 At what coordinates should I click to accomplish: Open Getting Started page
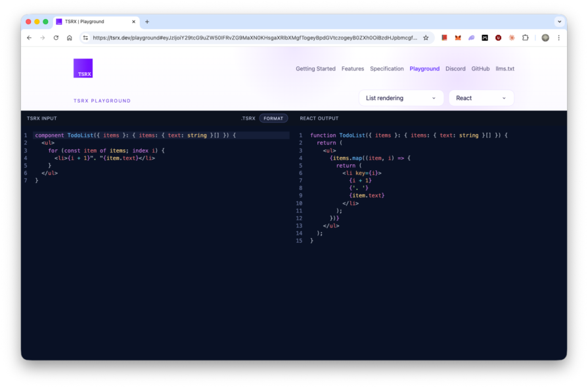315,68
